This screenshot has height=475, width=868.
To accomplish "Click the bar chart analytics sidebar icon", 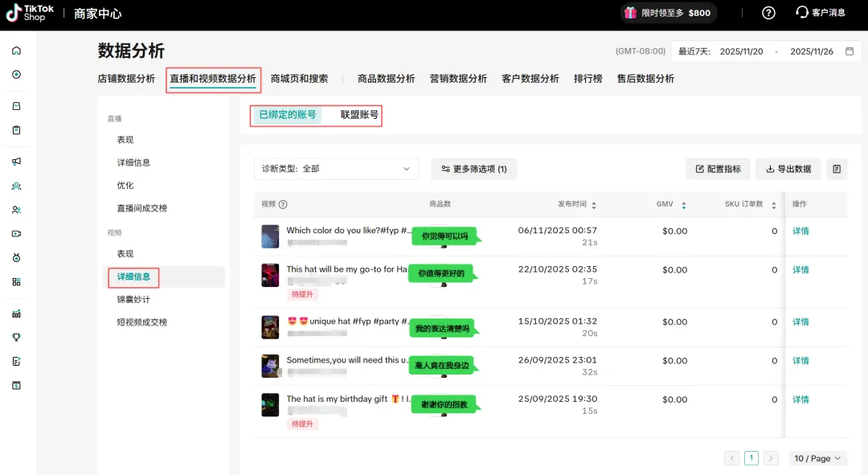I will (x=16, y=313).
